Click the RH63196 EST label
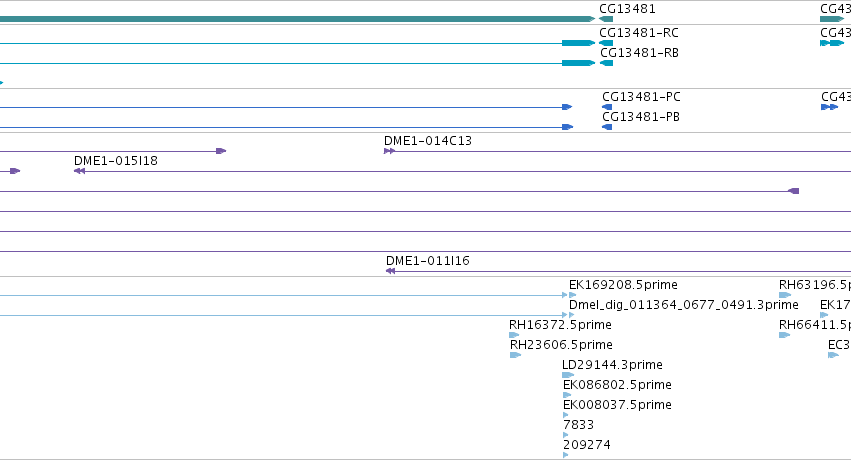Screen dimensions: 851x460 click(x=815, y=285)
